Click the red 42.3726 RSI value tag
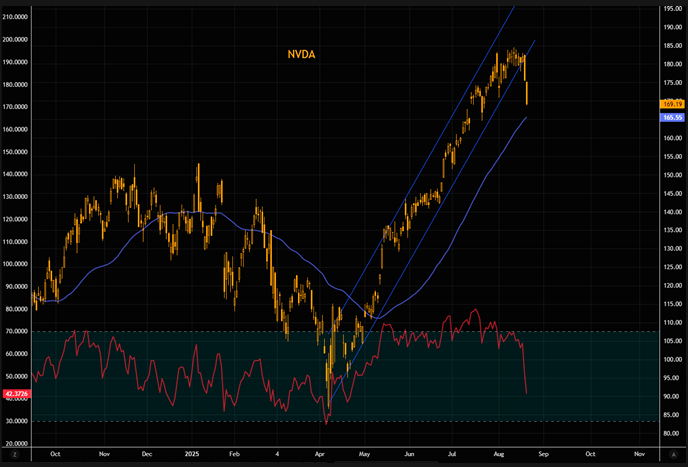 (15, 393)
